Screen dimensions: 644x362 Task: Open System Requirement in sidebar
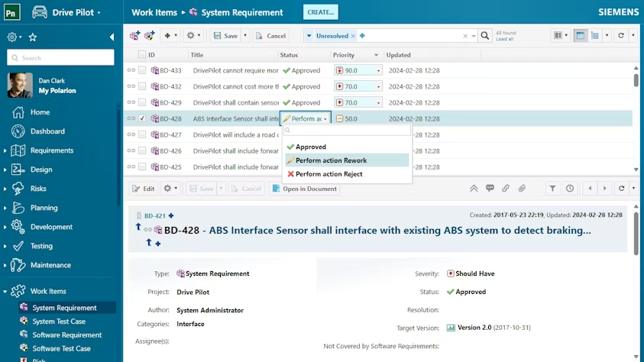point(64,308)
